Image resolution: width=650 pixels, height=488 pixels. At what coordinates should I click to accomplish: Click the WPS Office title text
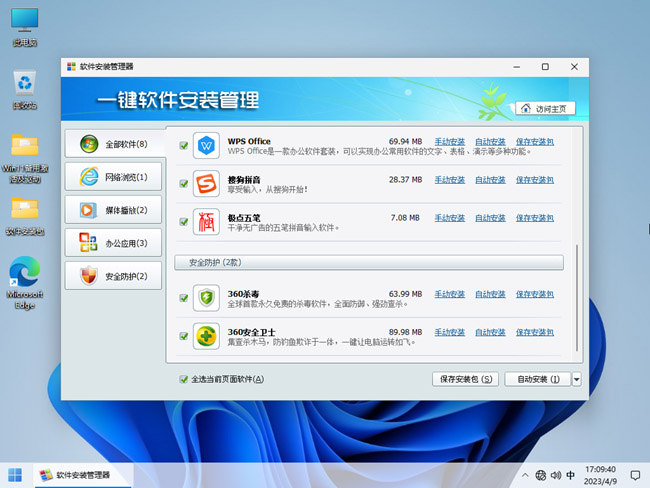(249, 141)
